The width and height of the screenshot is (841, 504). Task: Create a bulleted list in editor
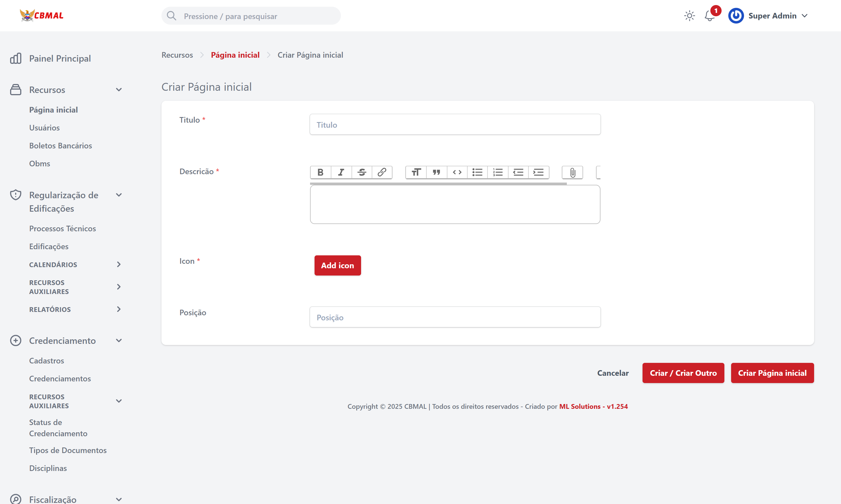point(477,172)
